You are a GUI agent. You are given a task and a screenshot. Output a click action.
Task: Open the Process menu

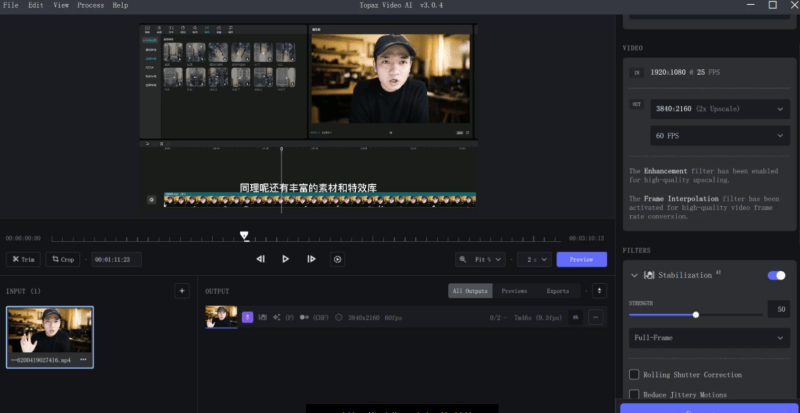90,5
